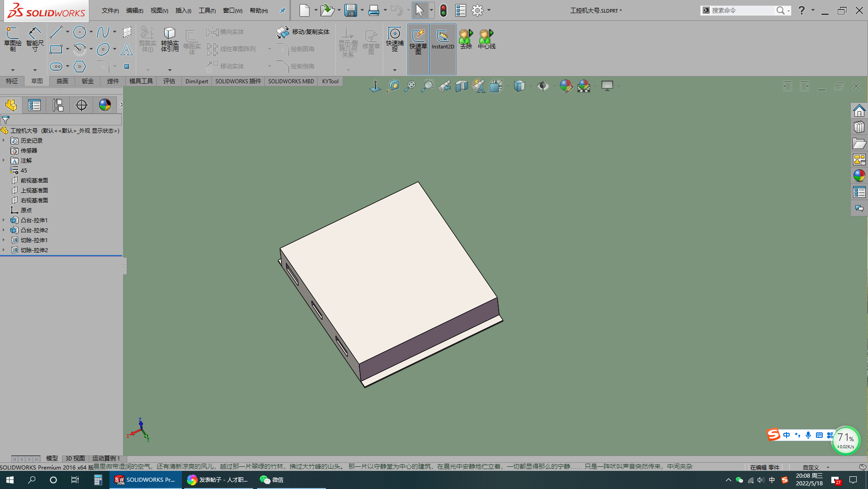Switch to the 运动算例 1 motion study tab
The image size is (868, 489).
click(106, 458)
